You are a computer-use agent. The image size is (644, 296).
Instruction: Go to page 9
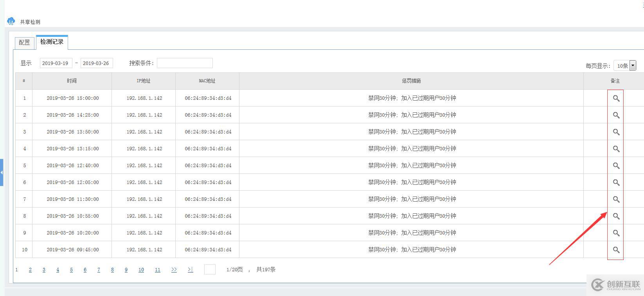coord(126,270)
